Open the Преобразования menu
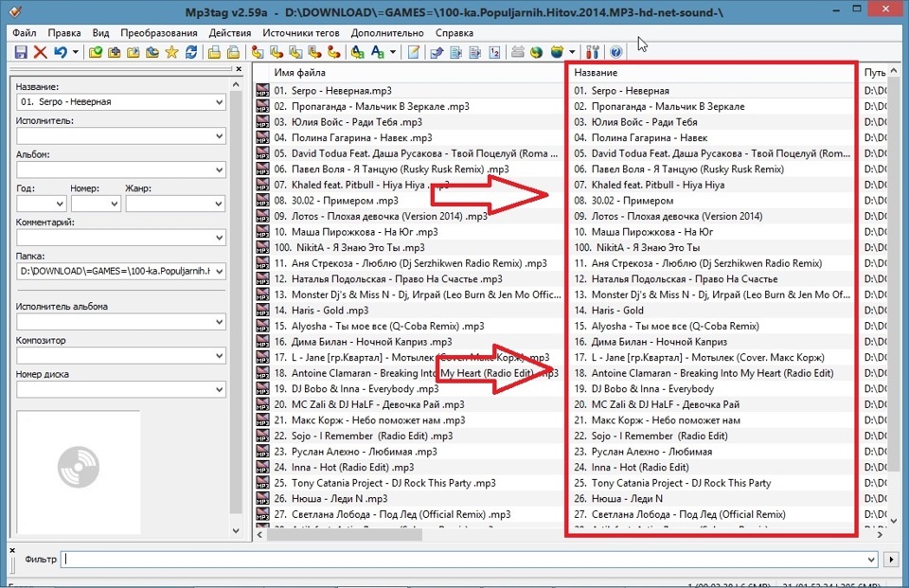This screenshot has width=909, height=588. click(x=159, y=33)
